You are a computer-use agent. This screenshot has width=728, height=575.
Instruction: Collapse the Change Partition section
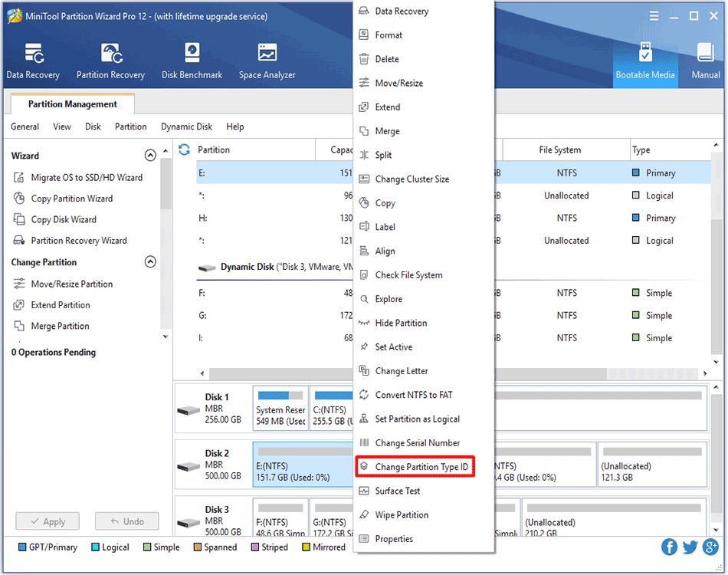coord(150,262)
